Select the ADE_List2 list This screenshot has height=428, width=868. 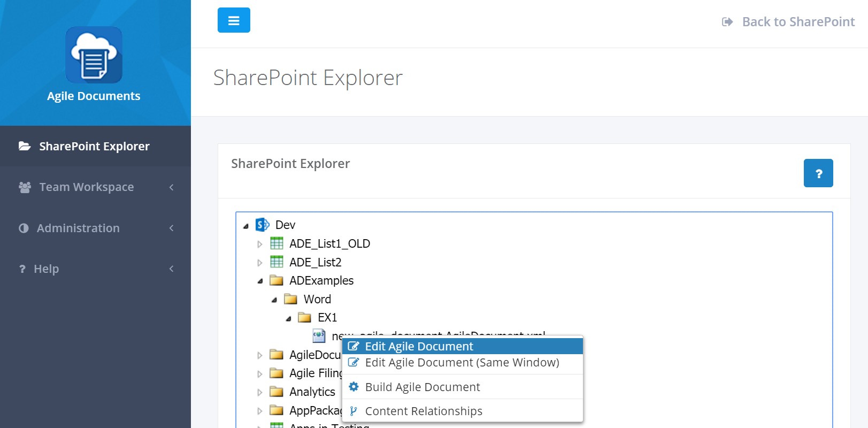[315, 262]
